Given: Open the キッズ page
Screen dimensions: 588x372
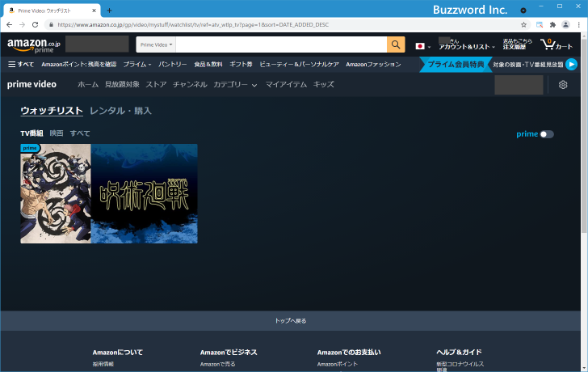Looking at the screenshot, I should [x=324, y=85].
